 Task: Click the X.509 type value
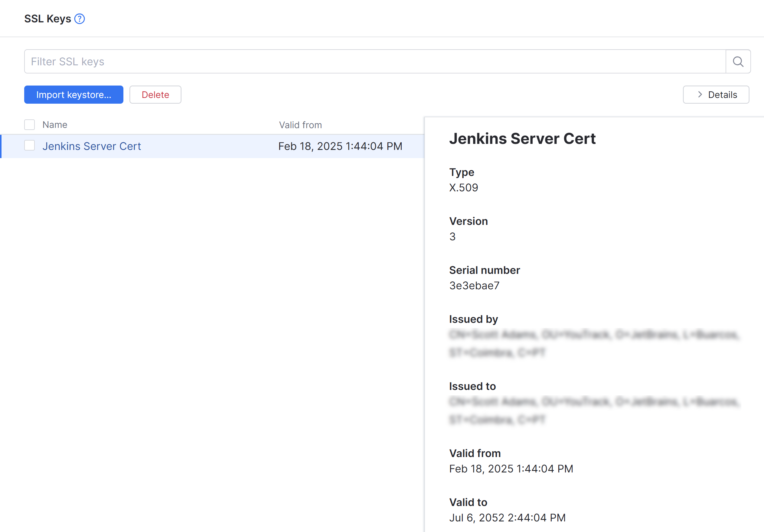pos(463,187)
